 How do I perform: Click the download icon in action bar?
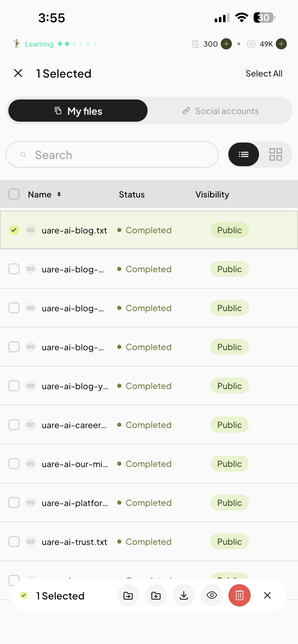[184, 595]
